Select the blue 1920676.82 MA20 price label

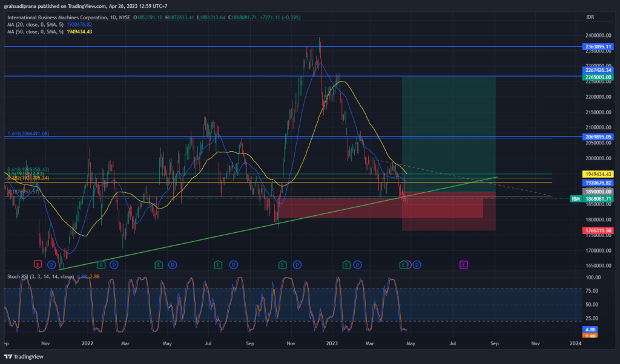pyautogui.click(x=598, y=183)
